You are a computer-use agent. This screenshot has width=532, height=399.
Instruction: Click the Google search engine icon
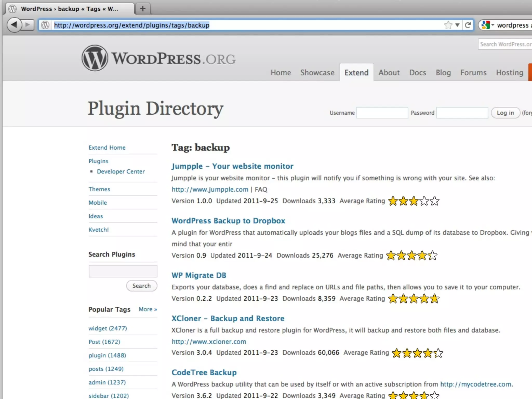tap(485, 25)
